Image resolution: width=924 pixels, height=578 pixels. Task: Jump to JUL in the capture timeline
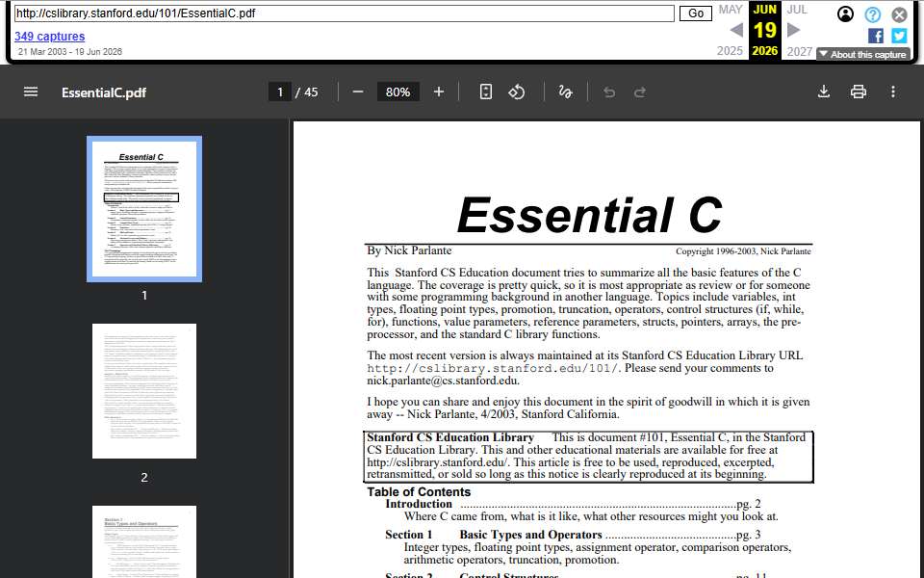point(797,10)
